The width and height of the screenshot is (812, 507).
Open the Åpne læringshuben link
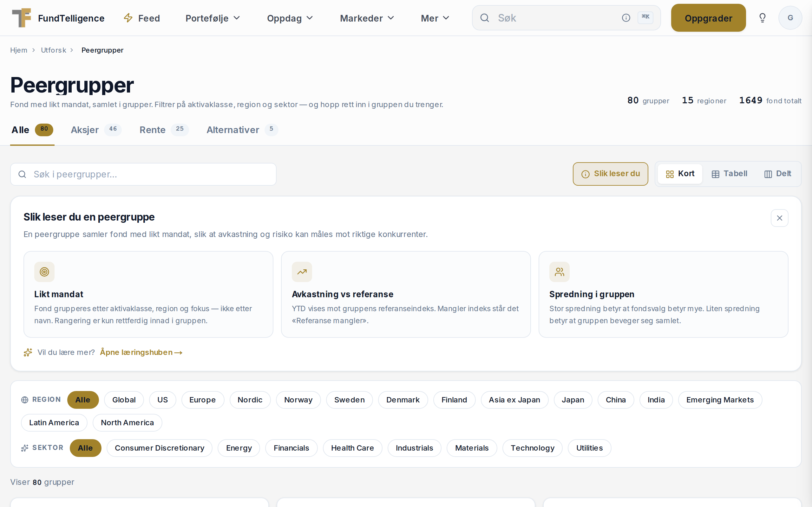coord(141,352)
